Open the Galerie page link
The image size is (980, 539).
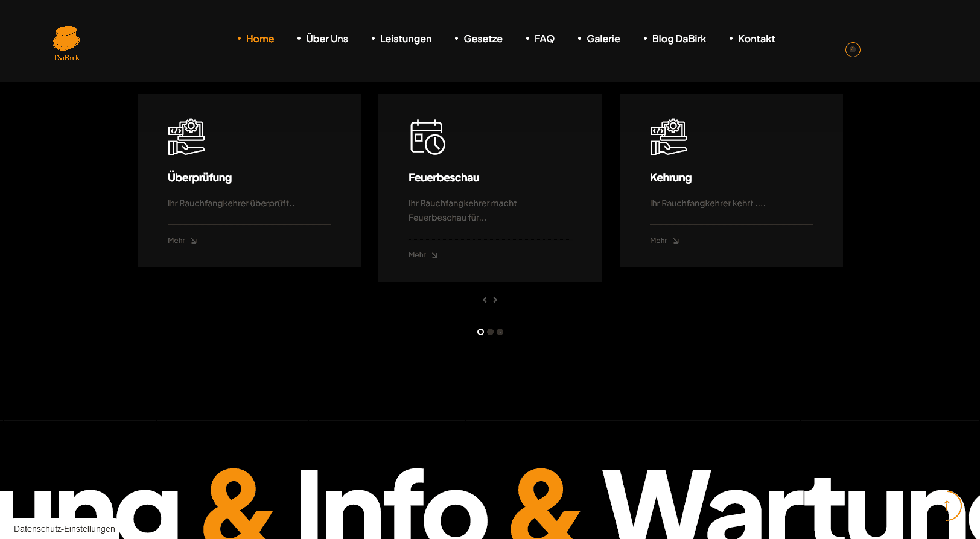point(603,39)
